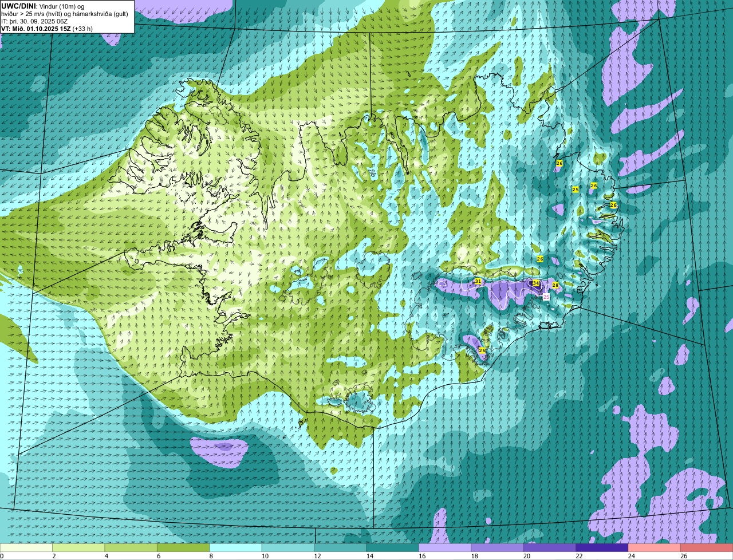Screen dimensions: 733x560
Task: Pick the yellow-green 4–6 m/s legend swatch
Action: tap(131, 547)
